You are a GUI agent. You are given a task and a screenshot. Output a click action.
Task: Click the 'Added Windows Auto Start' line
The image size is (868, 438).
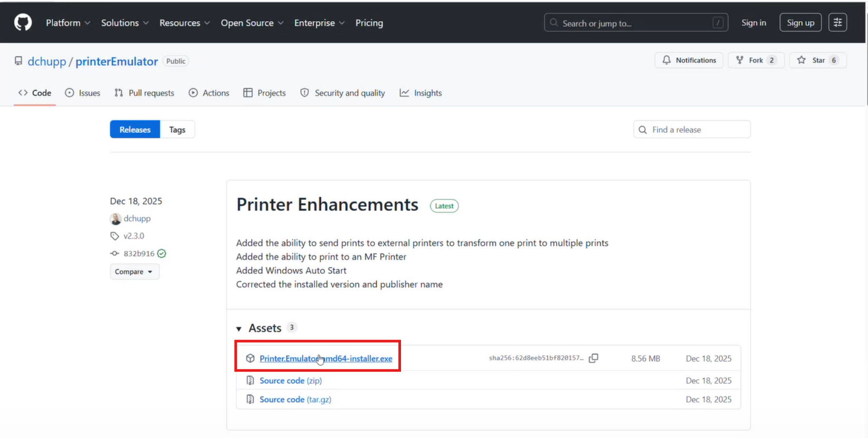(x=291, y=270)
